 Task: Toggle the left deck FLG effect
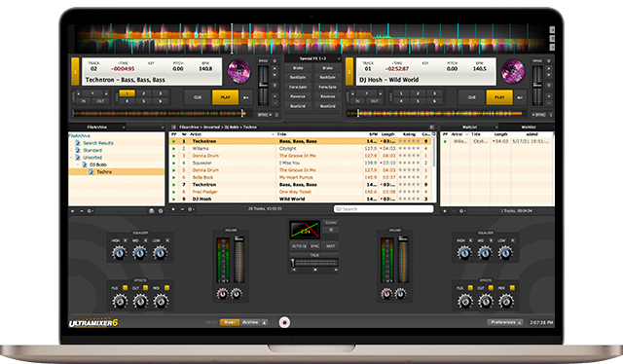coord(125,288)
